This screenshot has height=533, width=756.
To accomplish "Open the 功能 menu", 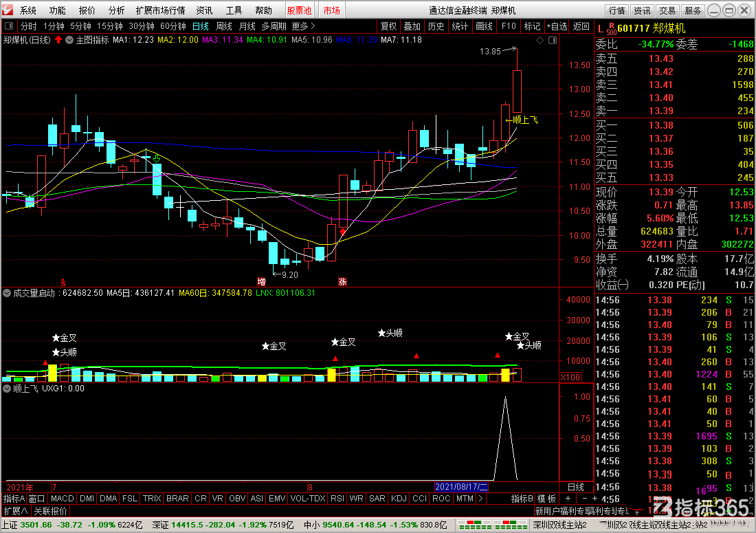I will click(x=57, y=10).
